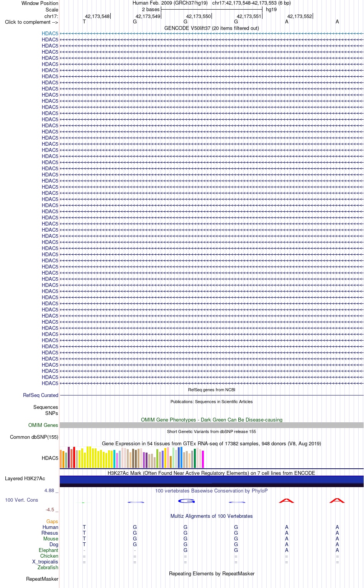The height and width of the screenshot is (588, 364).
Task: Select the Mouse alignment row label
Action: click(x=51, y=539)
